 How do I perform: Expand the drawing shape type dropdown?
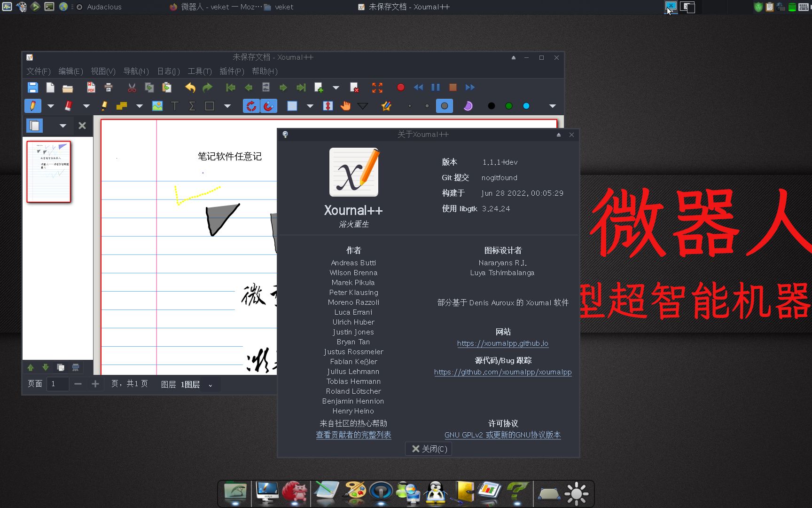pos(227,106)
